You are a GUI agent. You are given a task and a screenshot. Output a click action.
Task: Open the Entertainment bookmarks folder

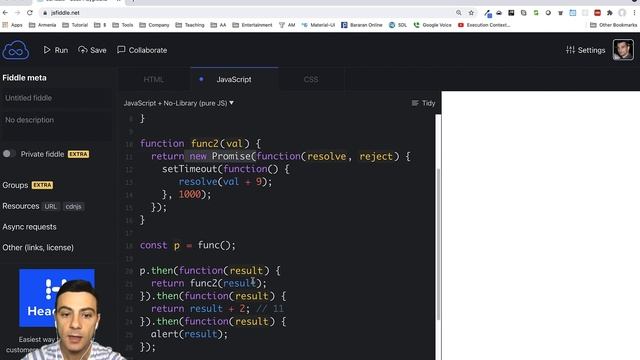[x=252, y=25]
